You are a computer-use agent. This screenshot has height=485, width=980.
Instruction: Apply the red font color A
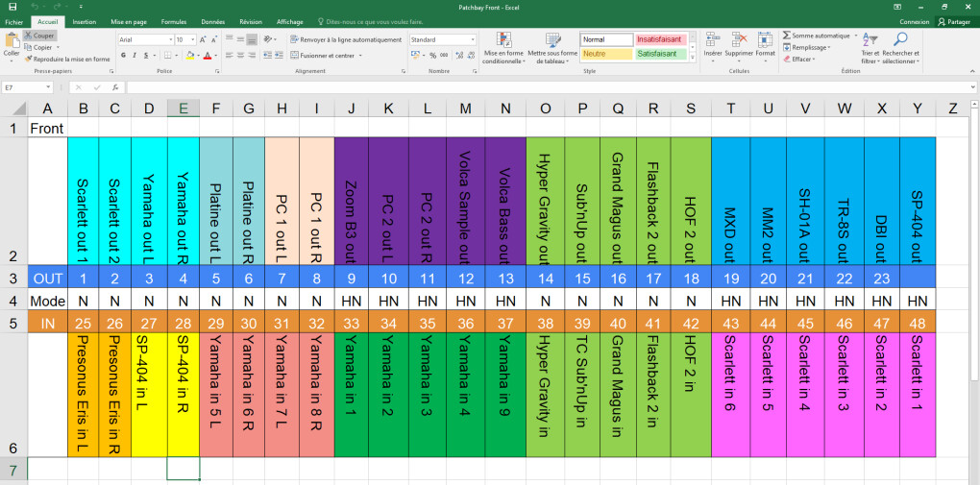(207, 55)
